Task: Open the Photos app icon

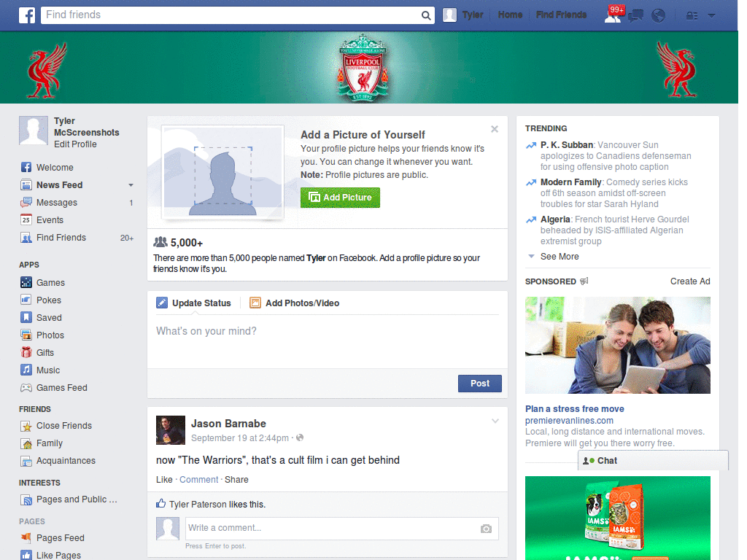Action: click(26, 335)
